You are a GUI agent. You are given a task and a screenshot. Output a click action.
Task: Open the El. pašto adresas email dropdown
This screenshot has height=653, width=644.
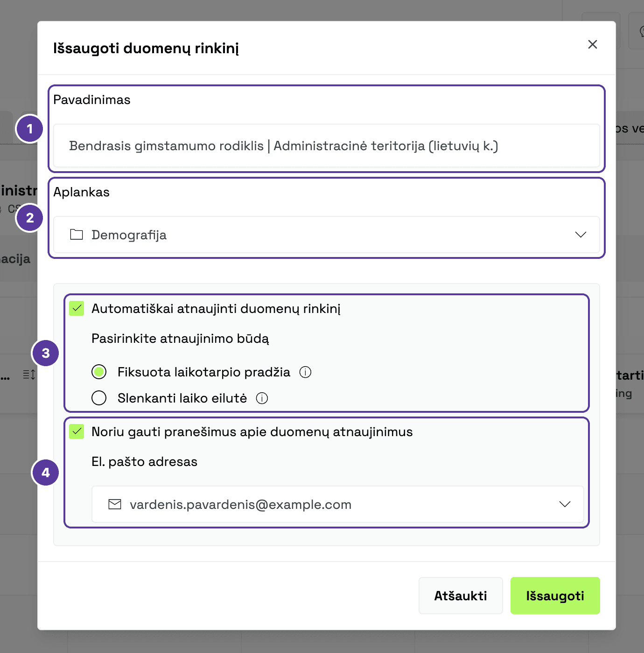pos(338,504)
